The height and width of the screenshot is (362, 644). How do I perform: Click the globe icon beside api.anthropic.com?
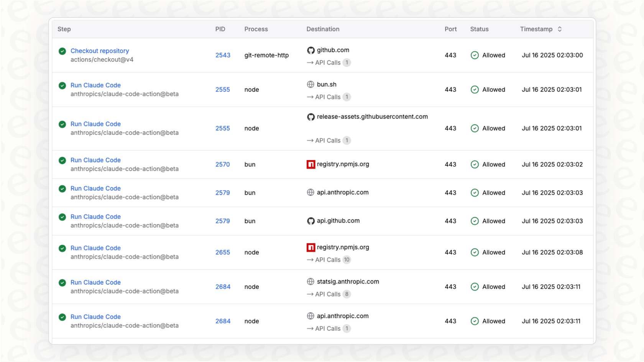[310, 192]
